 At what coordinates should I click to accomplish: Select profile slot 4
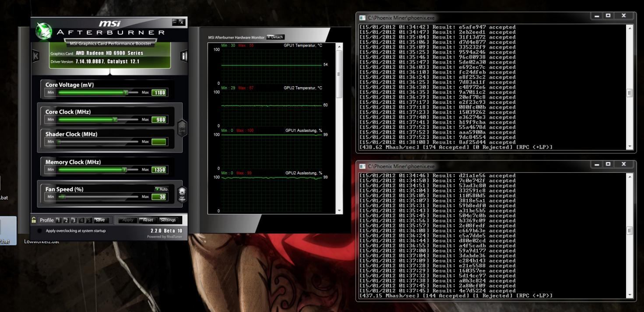[x=81, y=220]
